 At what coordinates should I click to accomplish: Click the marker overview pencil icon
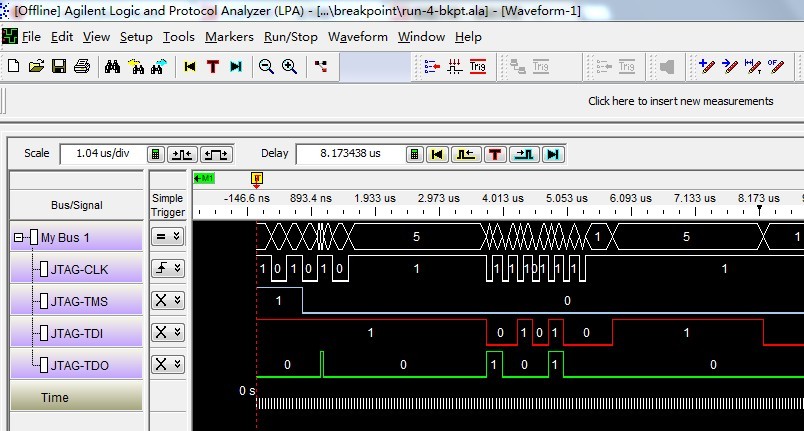[x=776, y=66]
